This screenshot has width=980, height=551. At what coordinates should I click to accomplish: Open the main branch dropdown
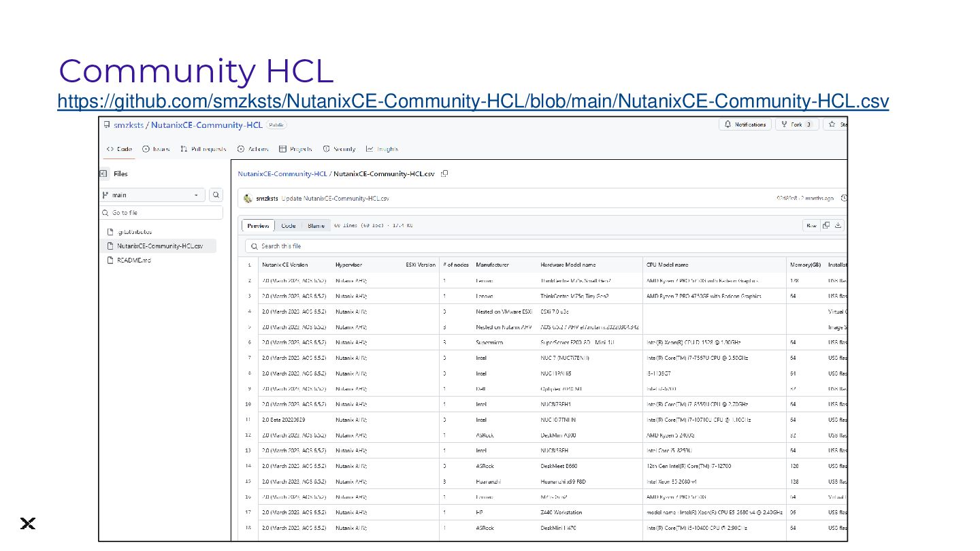click(152, 195)
